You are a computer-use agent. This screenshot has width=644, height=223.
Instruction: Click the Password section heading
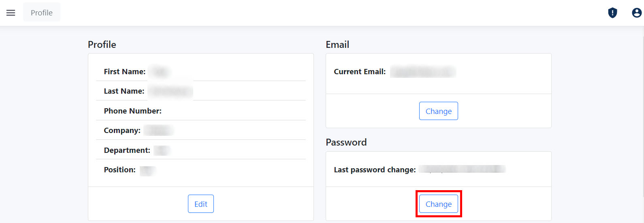(346, 142)
